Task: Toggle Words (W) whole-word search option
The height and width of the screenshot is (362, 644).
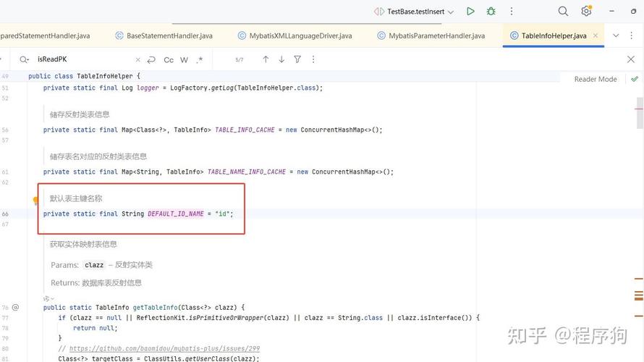Action: (x=185, y=60)
